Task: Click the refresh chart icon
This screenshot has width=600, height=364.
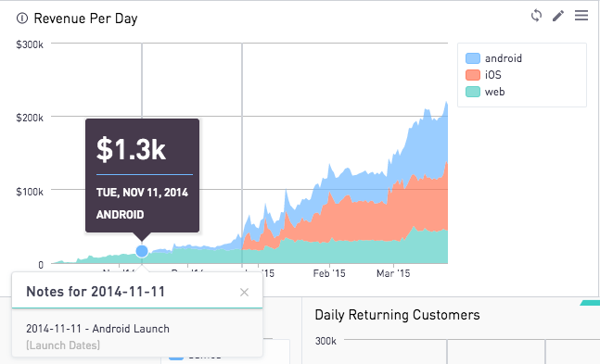Action: point(537,16)
